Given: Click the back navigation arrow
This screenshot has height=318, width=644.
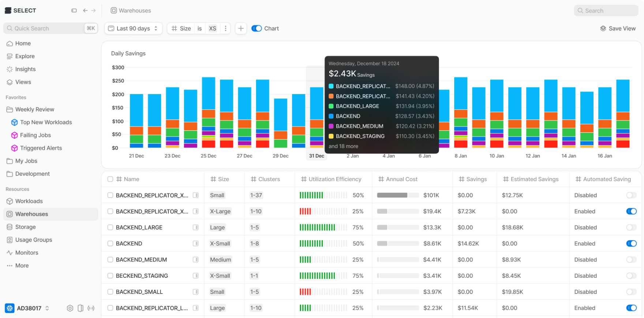Looking at the screenshot, I should pyautogui.click(x=85, y=11).
